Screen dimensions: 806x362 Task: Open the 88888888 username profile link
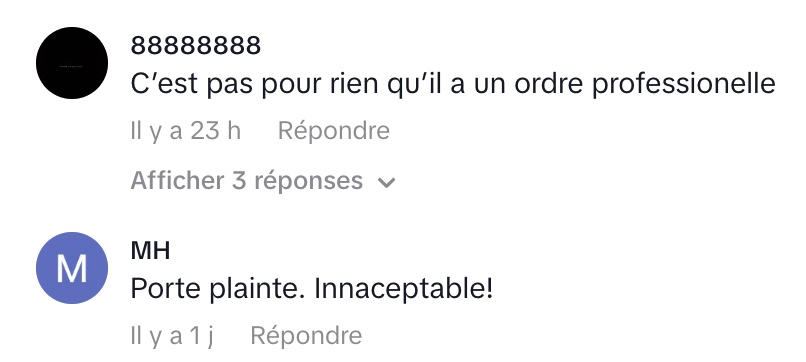tap(196, 46)
